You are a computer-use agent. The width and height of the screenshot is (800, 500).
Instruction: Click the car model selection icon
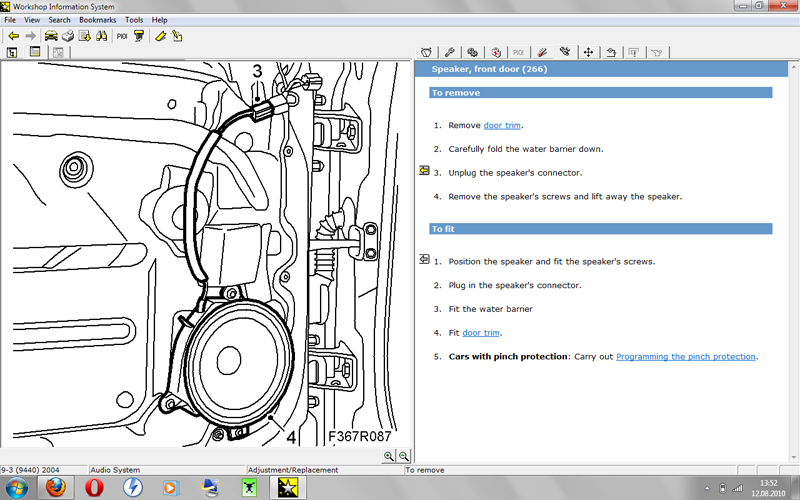51,36
